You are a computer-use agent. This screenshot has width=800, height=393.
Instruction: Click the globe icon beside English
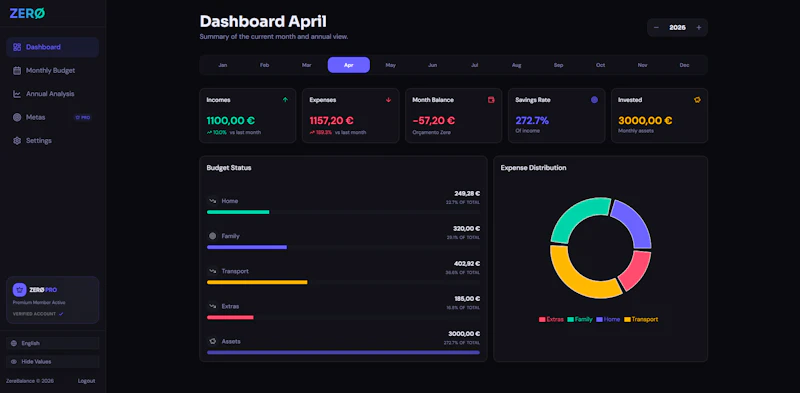(x=14, y=343)
